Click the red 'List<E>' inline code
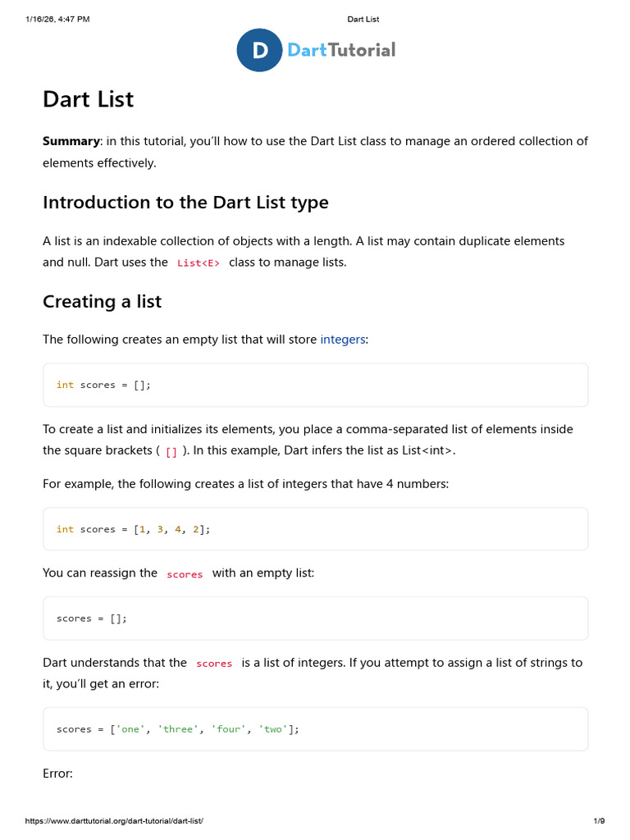 199,263
